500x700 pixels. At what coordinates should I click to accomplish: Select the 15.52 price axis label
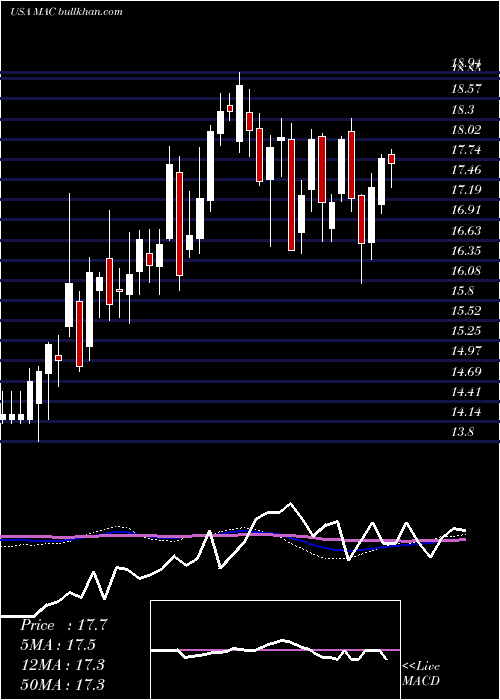click(x=466, y=311)
